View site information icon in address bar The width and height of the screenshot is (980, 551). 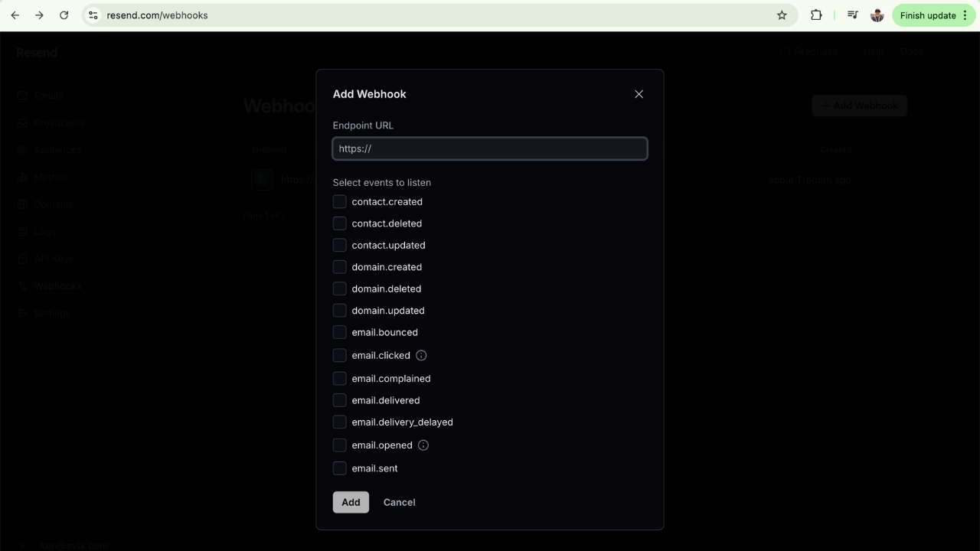pyautogui.click(x=93, y=15)
